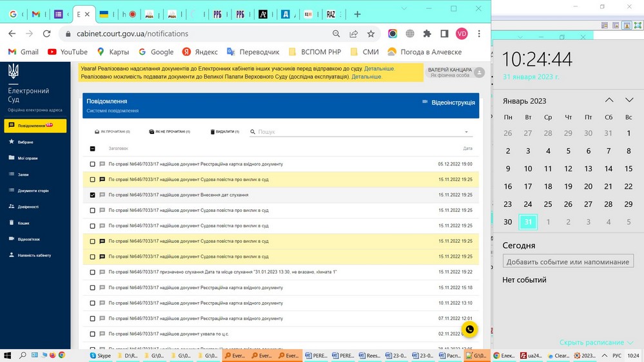Open the Відеоінструкція link
Image resolution: width=644 pixels, height=362 pixels.
[449, 102]
